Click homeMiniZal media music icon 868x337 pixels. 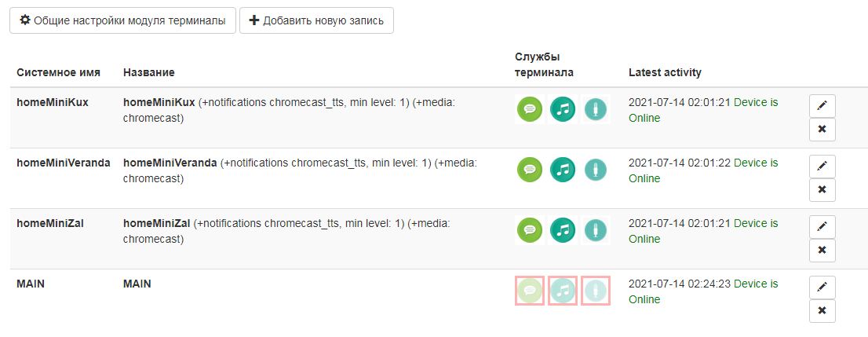563,230
